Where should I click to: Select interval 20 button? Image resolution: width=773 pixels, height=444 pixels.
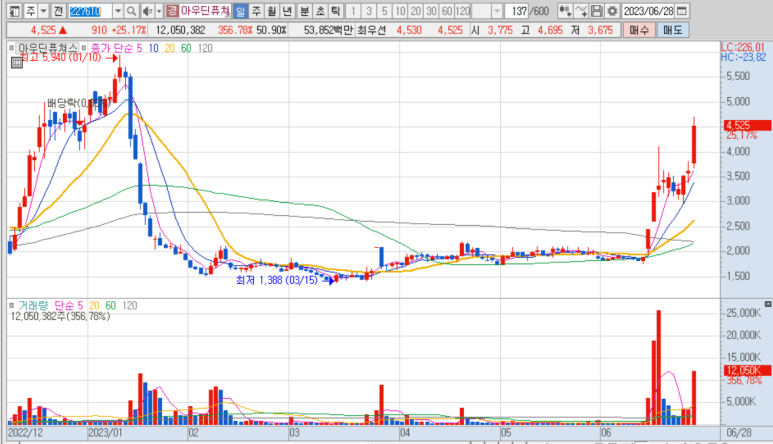[416, 11]
